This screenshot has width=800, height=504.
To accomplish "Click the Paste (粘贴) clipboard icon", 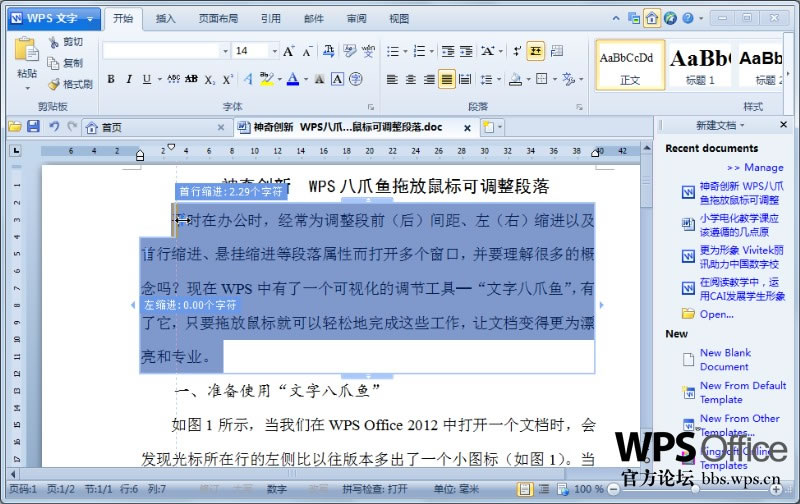I will [26, 50].
